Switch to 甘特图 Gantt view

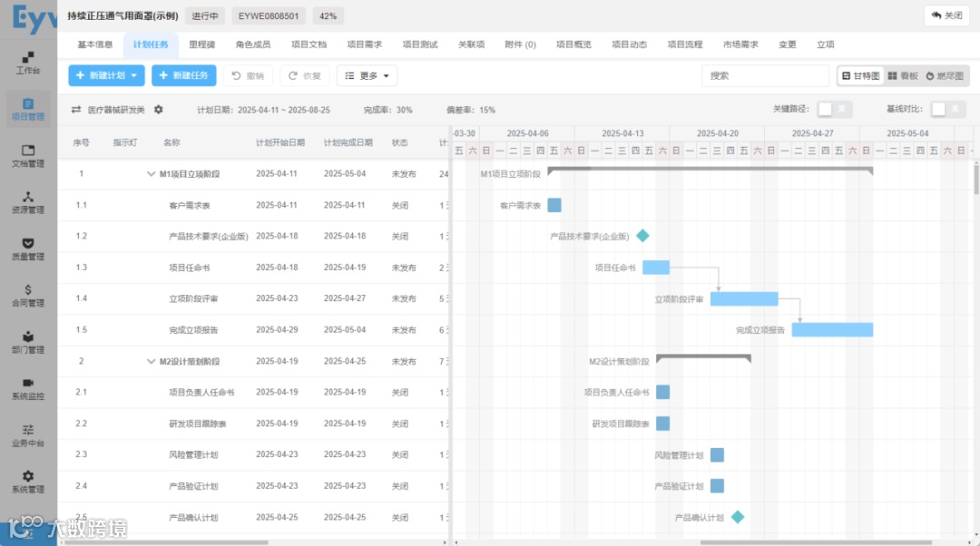coord(860,75)
